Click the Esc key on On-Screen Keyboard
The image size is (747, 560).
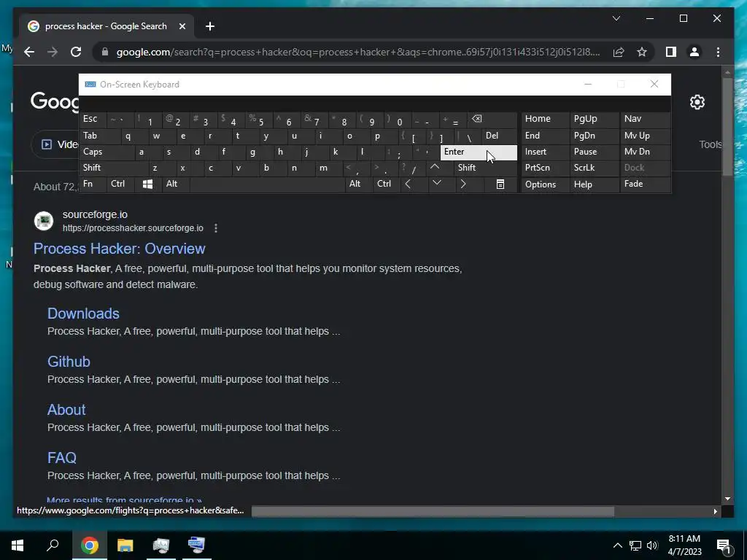[93, 120]
